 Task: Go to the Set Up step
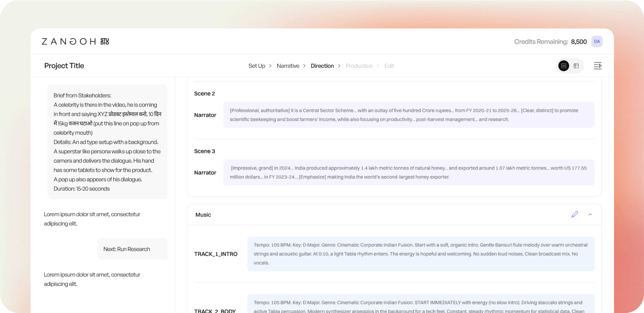(257, 66)
